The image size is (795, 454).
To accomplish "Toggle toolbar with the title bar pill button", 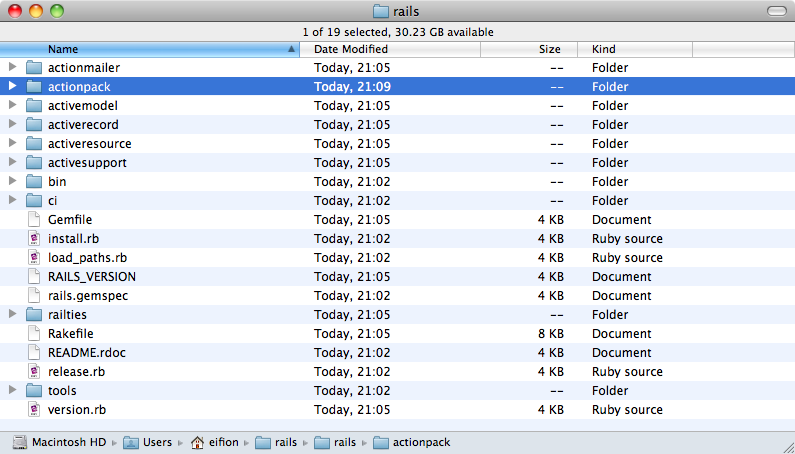I will tap(776, 11).
